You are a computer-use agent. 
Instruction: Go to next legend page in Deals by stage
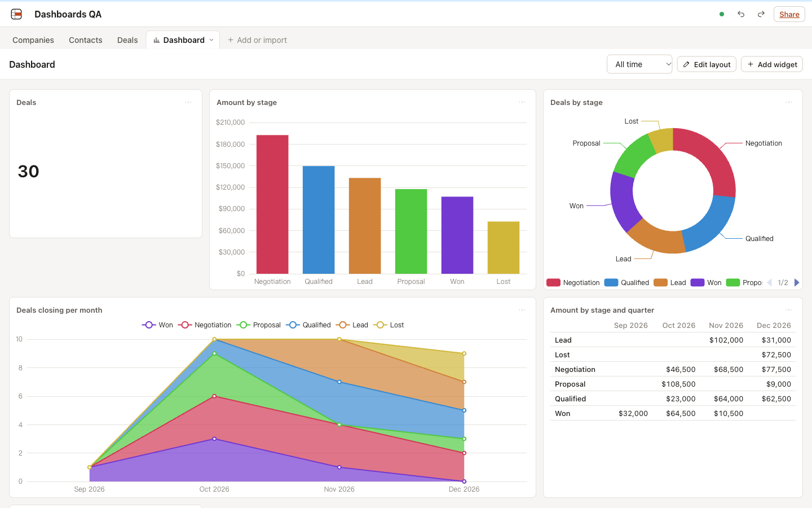pyautogui.click(x=797, y=283)
